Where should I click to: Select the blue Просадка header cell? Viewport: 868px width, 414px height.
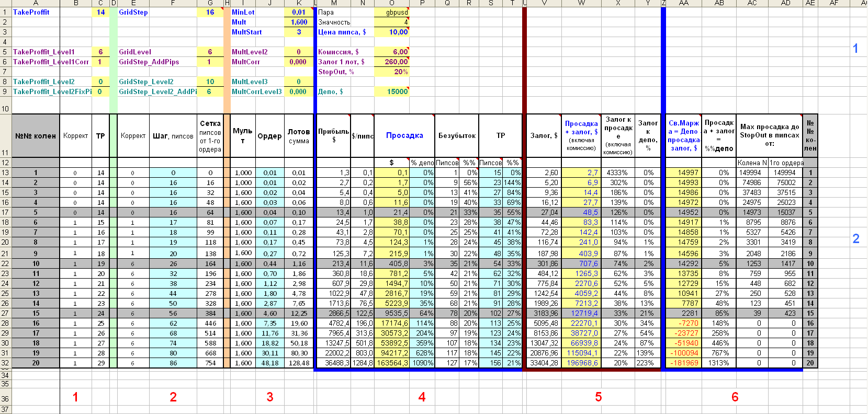coord(404,135)
